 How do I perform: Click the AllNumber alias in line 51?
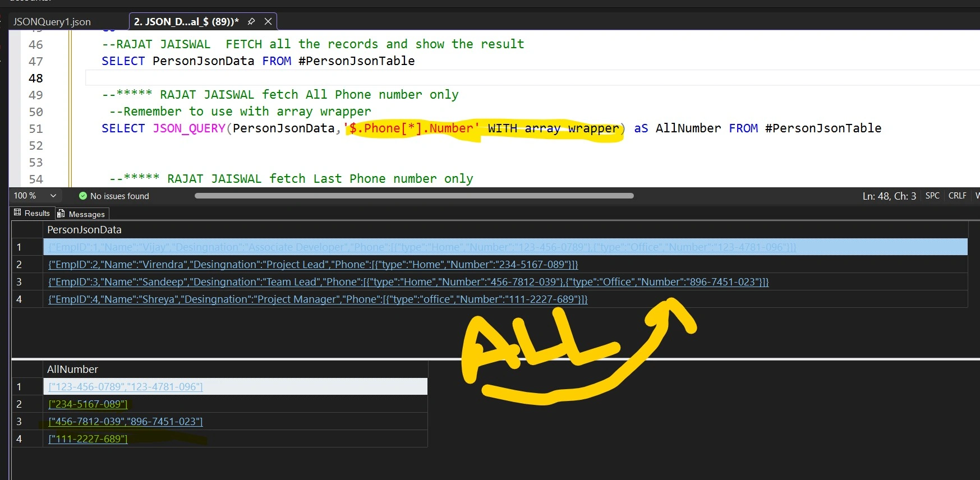coord(688,128)
